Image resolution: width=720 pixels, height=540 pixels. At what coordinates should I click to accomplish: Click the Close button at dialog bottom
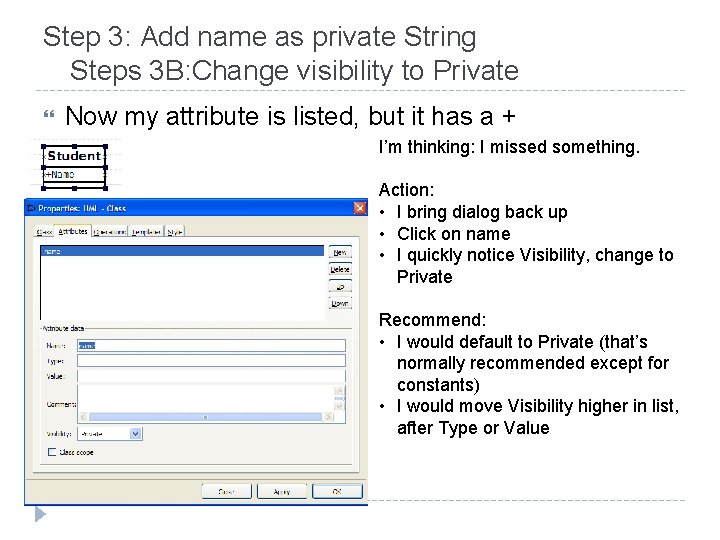click(226, 491)
